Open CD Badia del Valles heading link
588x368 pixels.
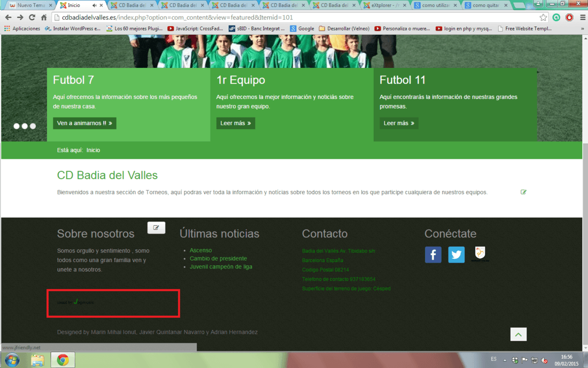(107, 175)
